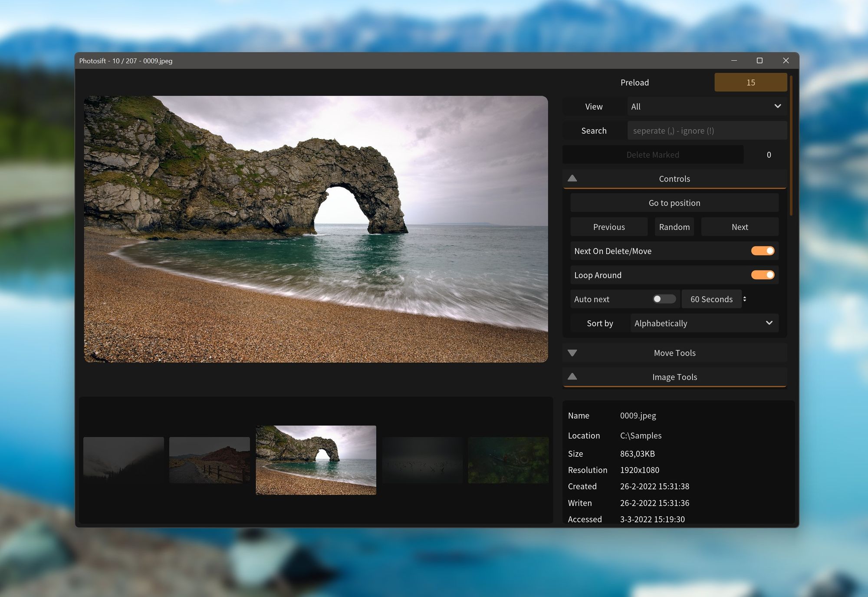The height and width of the screenshot is (597, 868).
Task: Collapse the Image Tools section triangle
Action: pyautogui.click(x=572, y=376)
